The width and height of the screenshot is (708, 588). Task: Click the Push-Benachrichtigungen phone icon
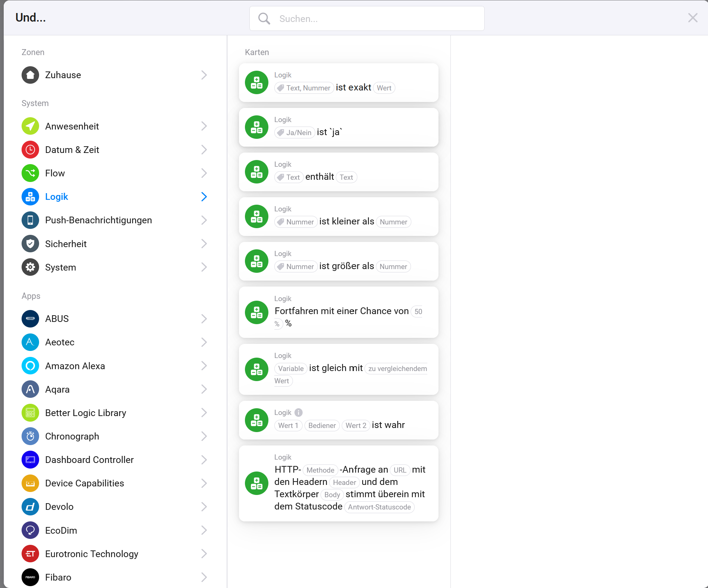tap(30, 220)
